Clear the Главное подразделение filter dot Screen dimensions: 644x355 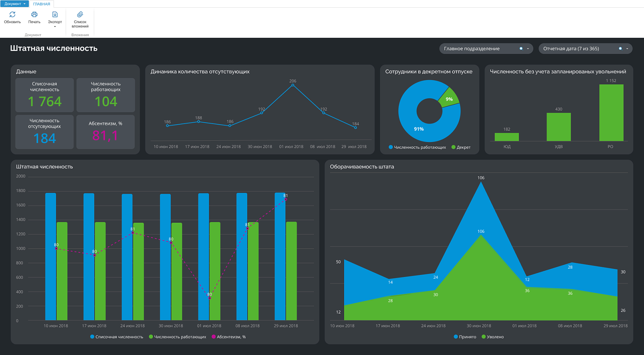pos(521,49)
